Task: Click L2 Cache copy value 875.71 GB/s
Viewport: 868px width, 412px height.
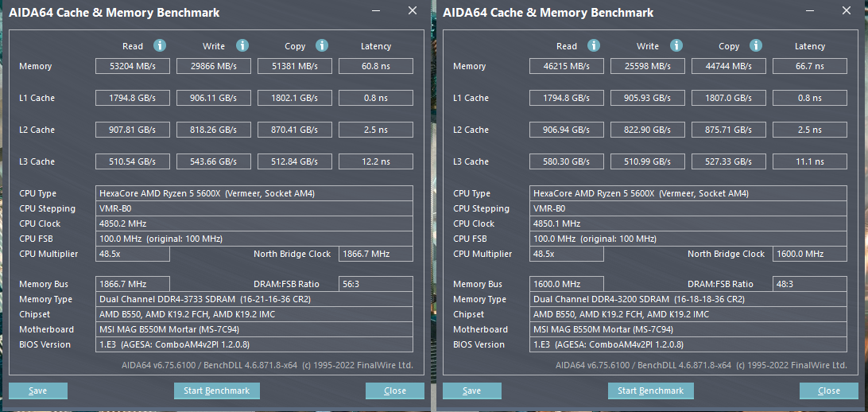Action: pyautogui.click(x=728, y=130)
